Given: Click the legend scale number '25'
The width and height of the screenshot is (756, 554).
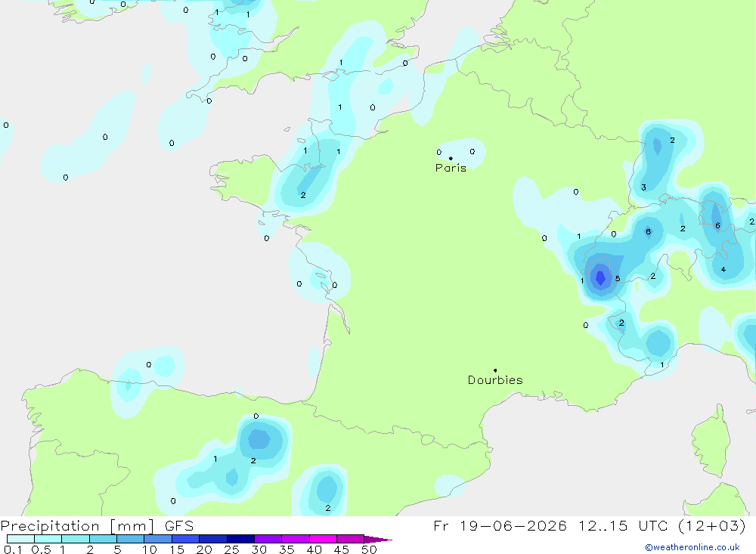Looking at the screenshot, I should 231,549.
